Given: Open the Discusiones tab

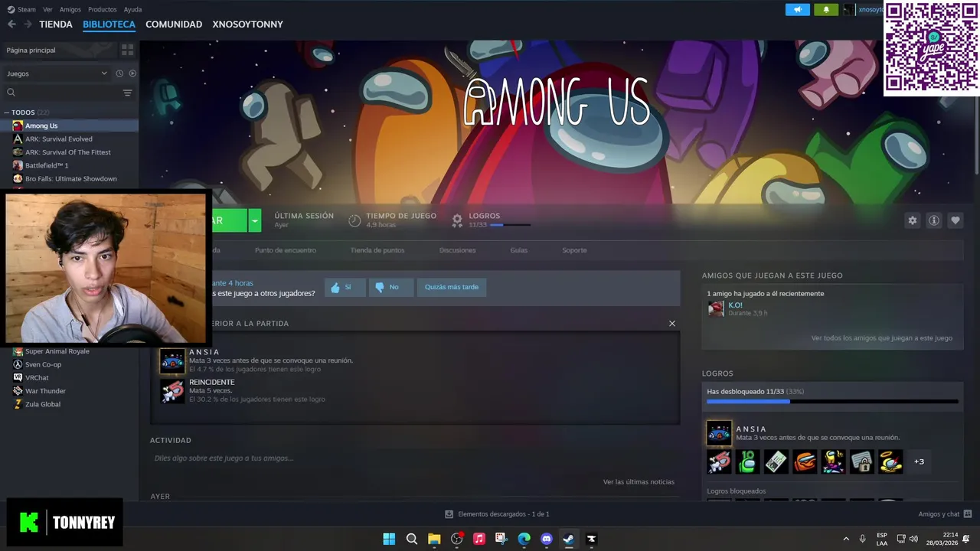Looking at the screenshot, I should (x=457, y=250).
